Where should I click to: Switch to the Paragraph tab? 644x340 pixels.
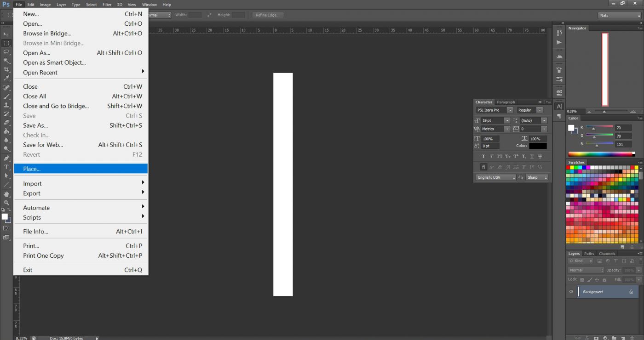point(506,102)
